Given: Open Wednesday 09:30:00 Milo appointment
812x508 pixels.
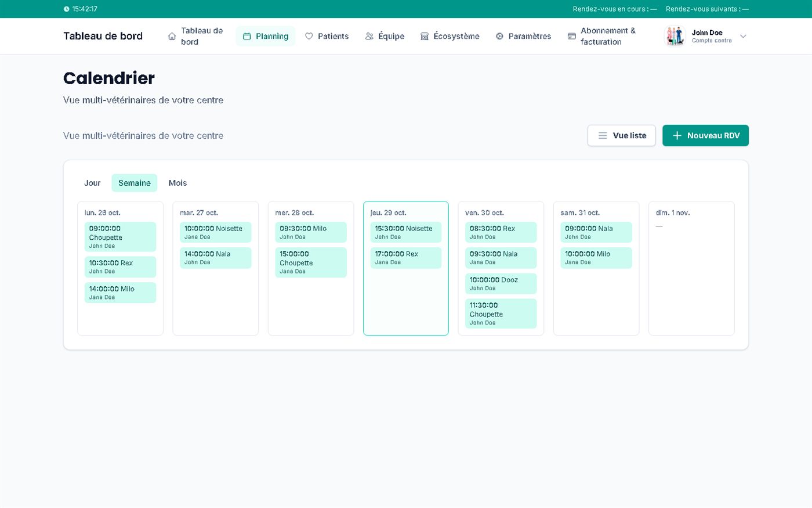Looking at the screenshot, I should [x=310, y=232].
